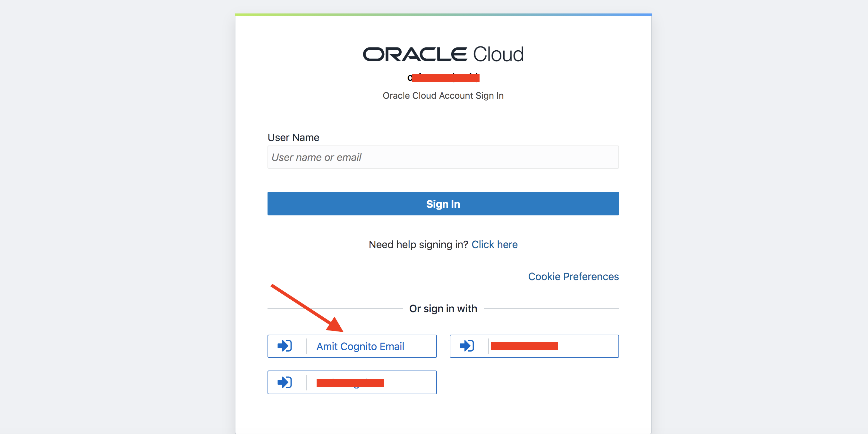Click the sign-in arrow icon on the bottom provider button

285,382
